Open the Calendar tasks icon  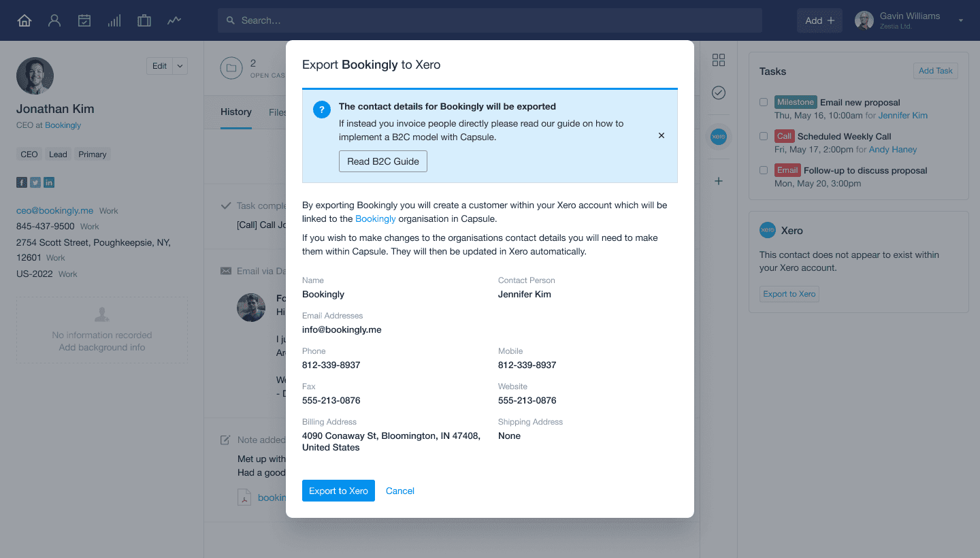click(x=84, y=20)
